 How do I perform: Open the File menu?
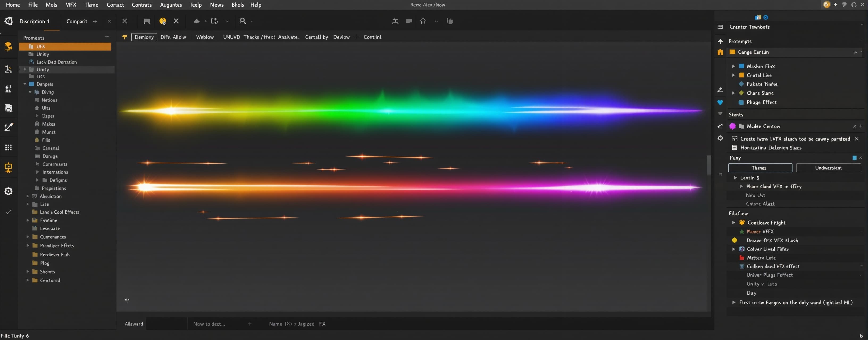coord(33,5)
